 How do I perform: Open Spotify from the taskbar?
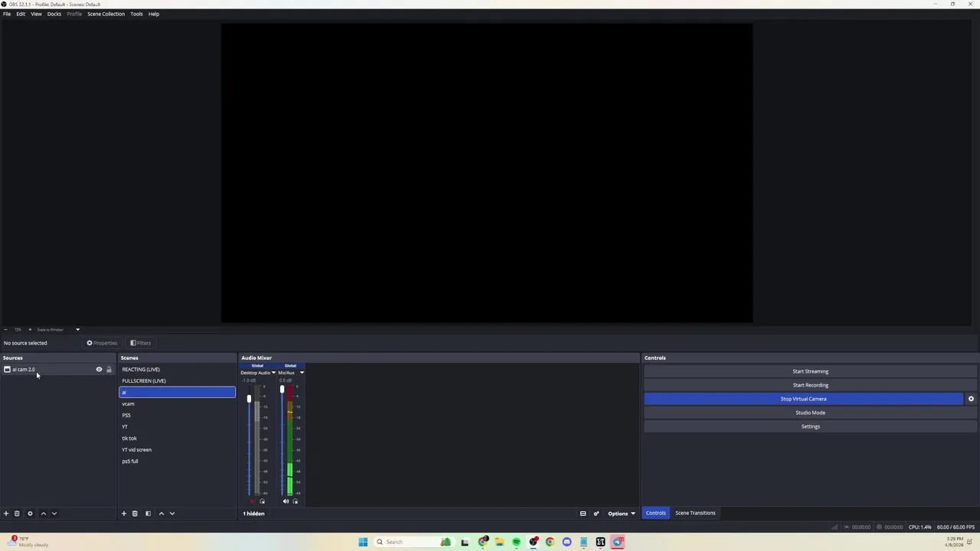(516, 542)
